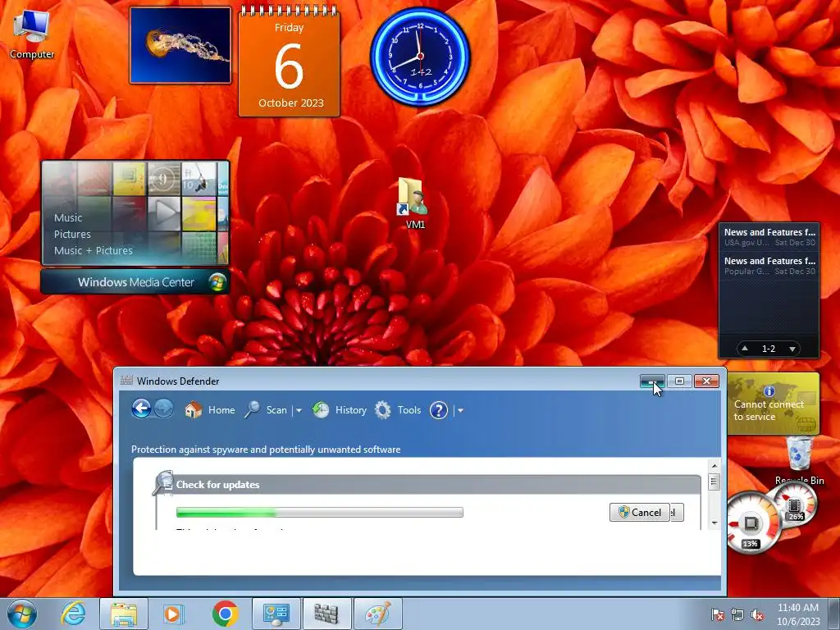
Task: Open Pictures in Media Center gadget
Action: [72, 234]
